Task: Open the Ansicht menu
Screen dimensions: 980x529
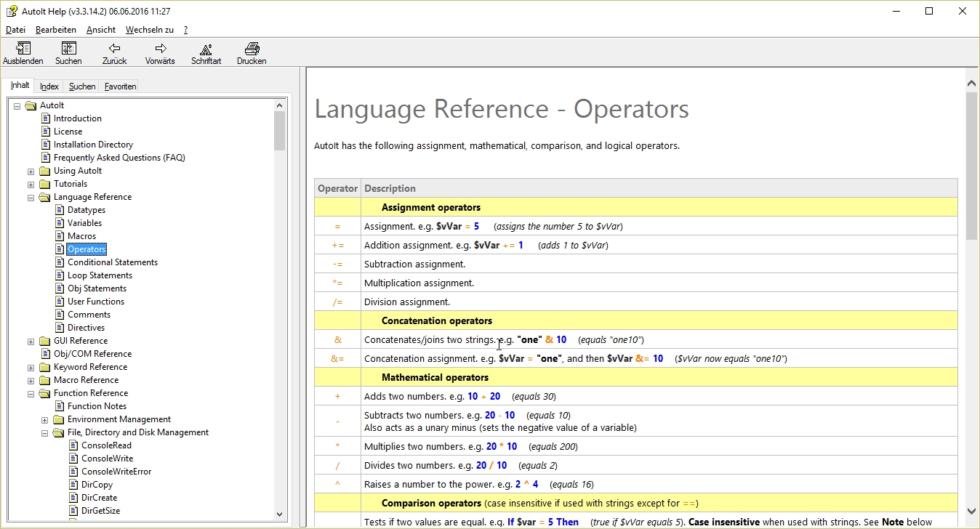Action: click(x=101, y=30)
